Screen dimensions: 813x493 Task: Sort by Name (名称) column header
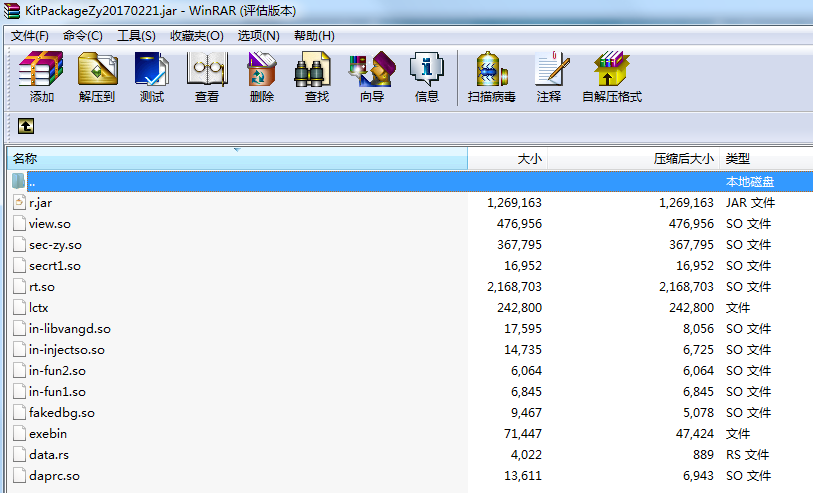237,159
